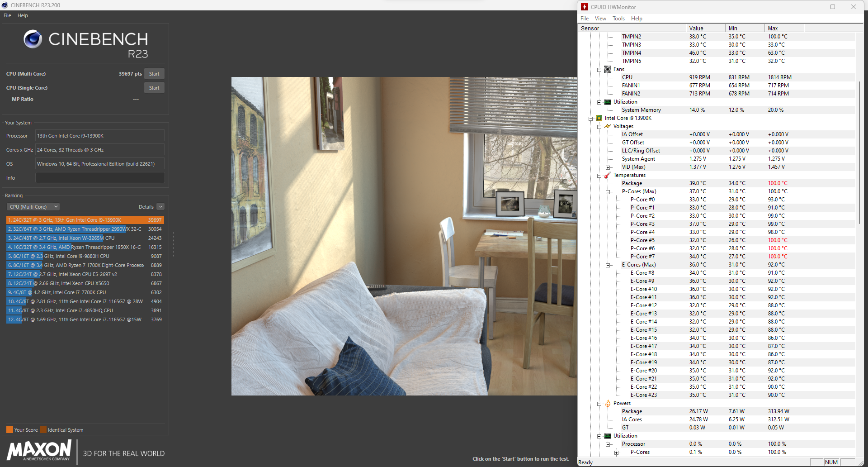The height and width of the screenshot is (467, 868).
Task: Minimize the HWMonitor window
Action: (x=812, y=7)
